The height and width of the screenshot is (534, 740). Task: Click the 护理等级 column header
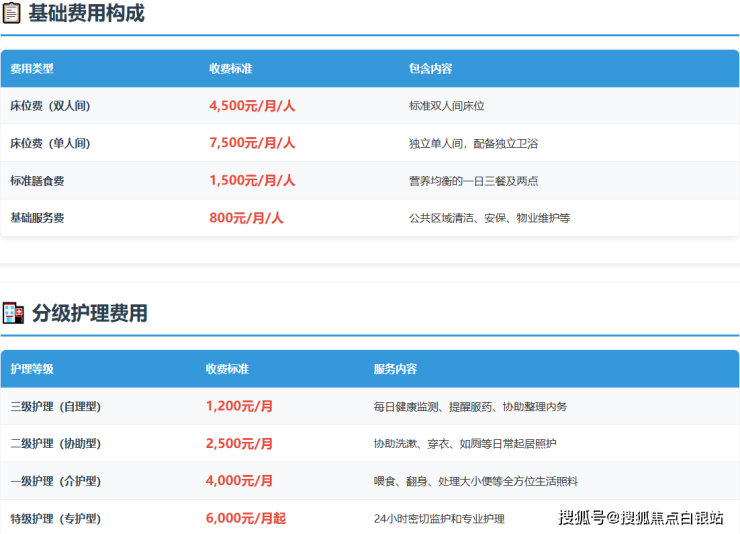(x=32, y=369)
